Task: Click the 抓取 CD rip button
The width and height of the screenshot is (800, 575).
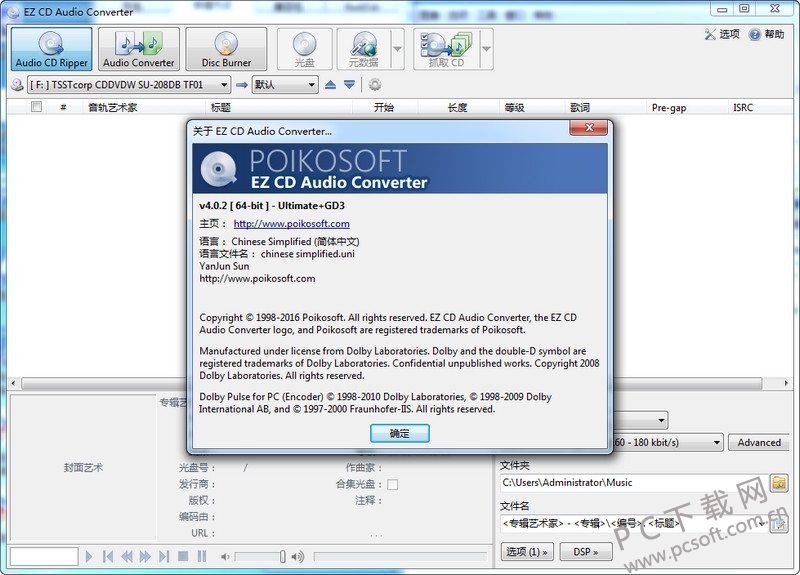Action: [x=446, y=49]
